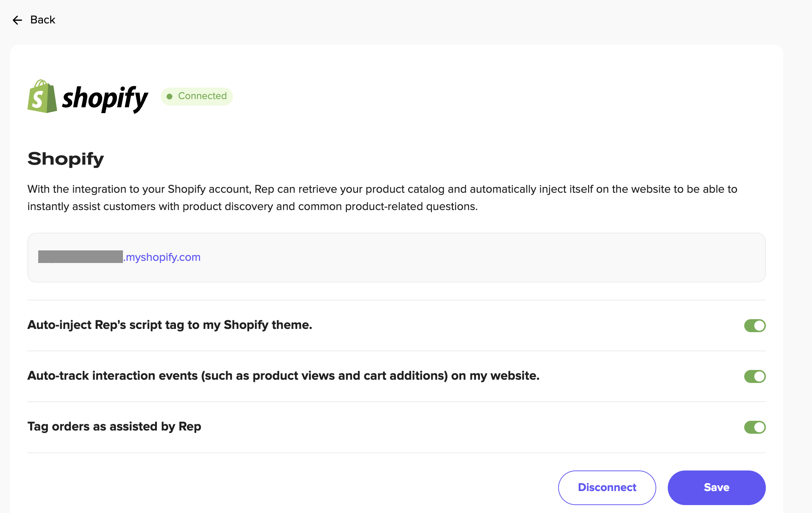Click the store URL field box
This screenshot has width=812, height=513.
(396, 257)
